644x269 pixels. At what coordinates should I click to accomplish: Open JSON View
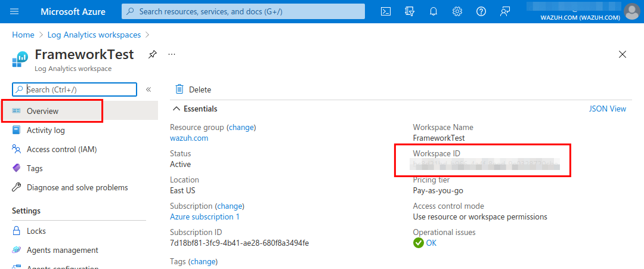point(608,109)
